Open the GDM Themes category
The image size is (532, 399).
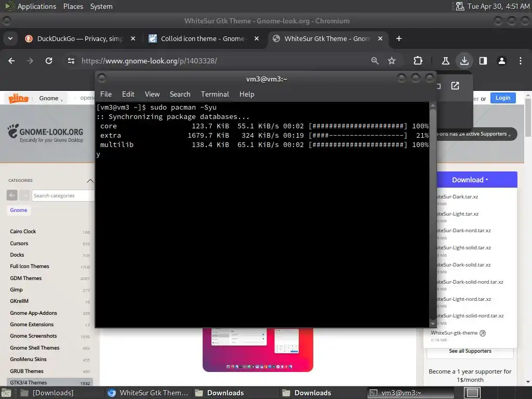(x=26, y=278)
